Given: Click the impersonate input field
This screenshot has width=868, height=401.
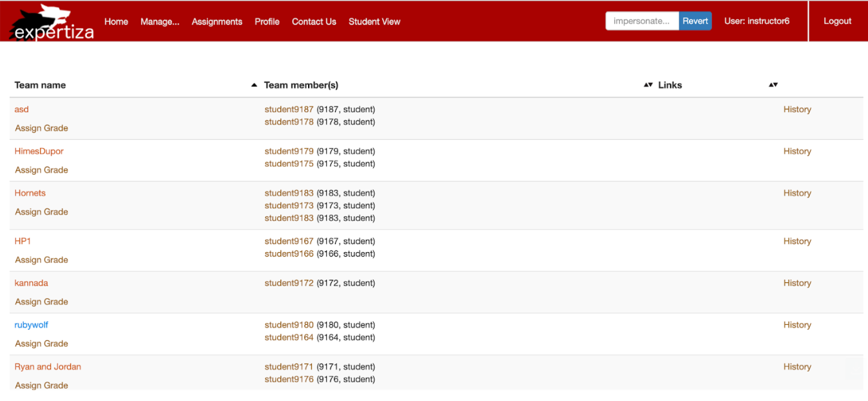Looking at the screenshot, I should [642, 21].
